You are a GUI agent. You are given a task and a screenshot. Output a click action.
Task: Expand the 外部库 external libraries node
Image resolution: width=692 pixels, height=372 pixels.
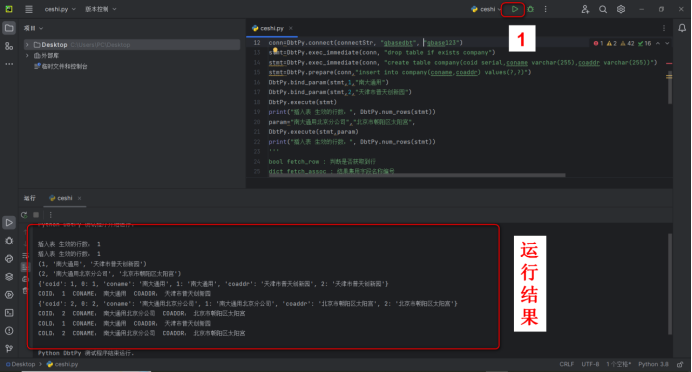pyautogui.click(x=27, y=56)
